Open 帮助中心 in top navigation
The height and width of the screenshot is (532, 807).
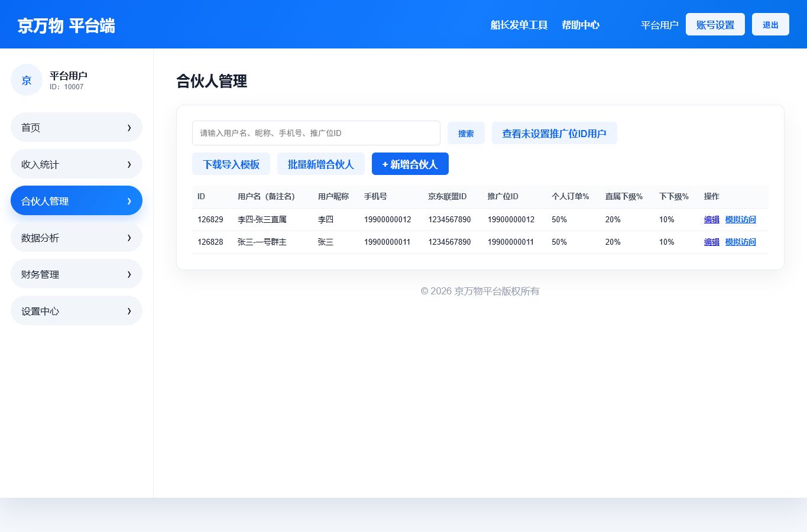coord(581,25)
